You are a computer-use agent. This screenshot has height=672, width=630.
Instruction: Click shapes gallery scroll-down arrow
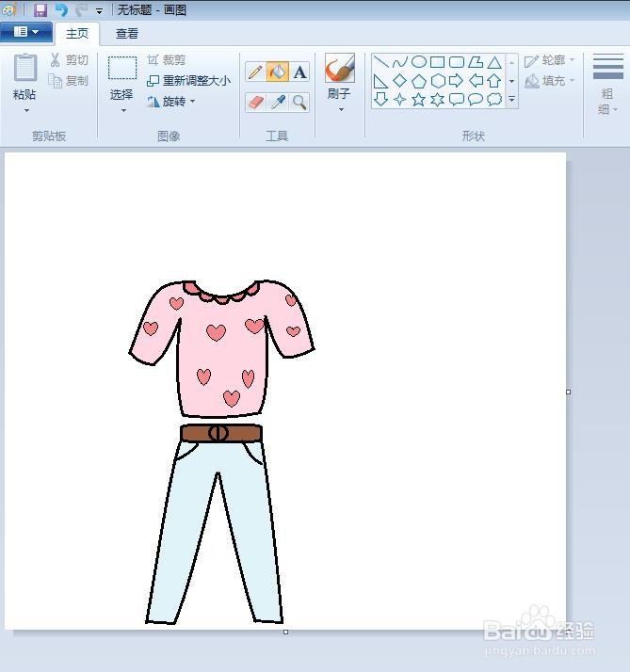pos(511,81)
